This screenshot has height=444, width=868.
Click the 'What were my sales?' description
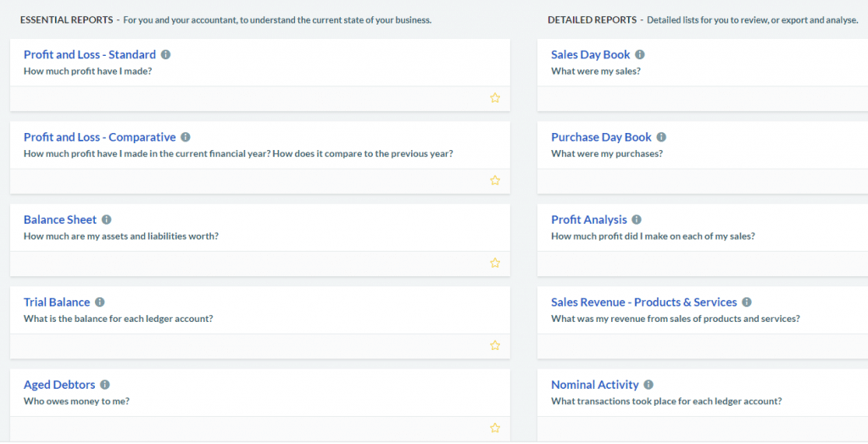[x=596, y=71]
